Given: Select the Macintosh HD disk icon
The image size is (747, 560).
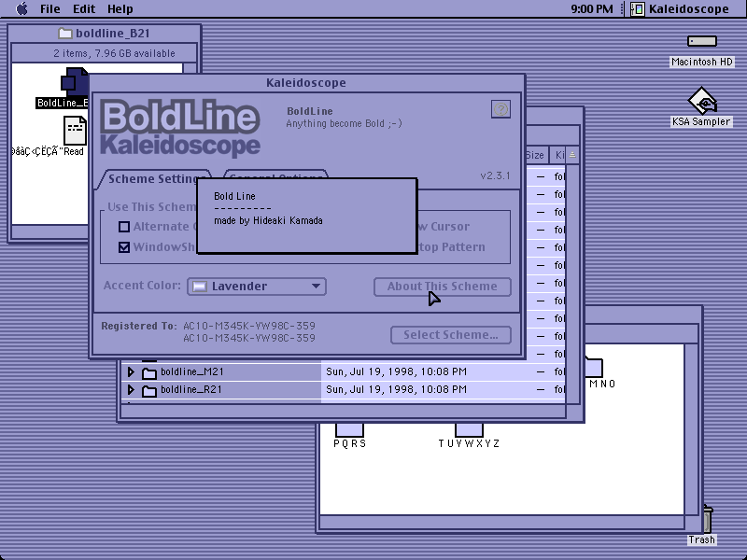Looking at the screenshot, I should (x=702, y=42).
